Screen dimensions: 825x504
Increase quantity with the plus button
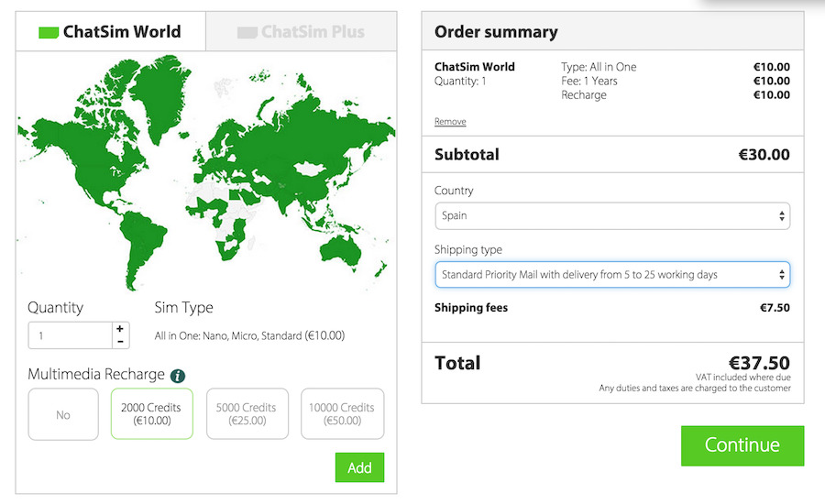click(120, 329)
